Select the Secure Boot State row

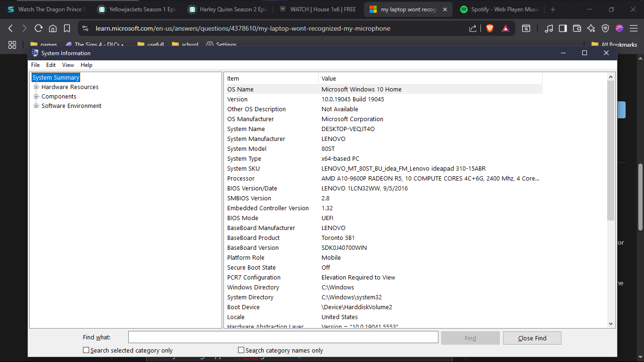click(x=383, y=267)
